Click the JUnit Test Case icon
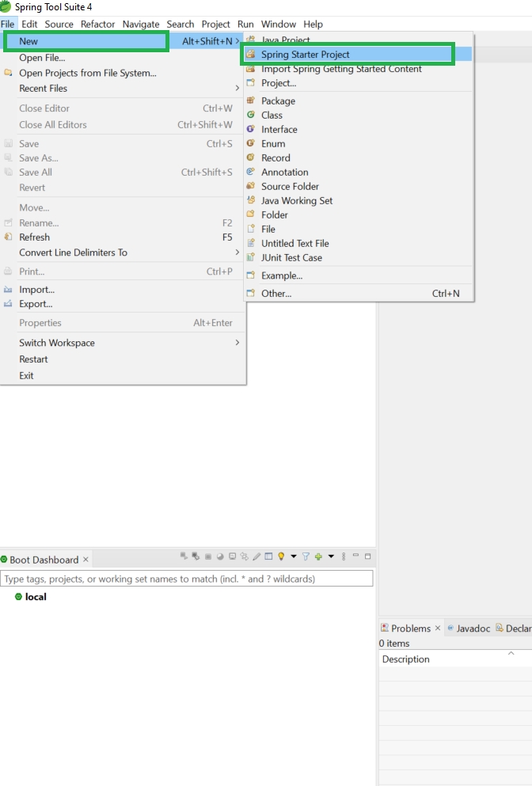Viewport: 532px width, 786px height. [251, 258]
